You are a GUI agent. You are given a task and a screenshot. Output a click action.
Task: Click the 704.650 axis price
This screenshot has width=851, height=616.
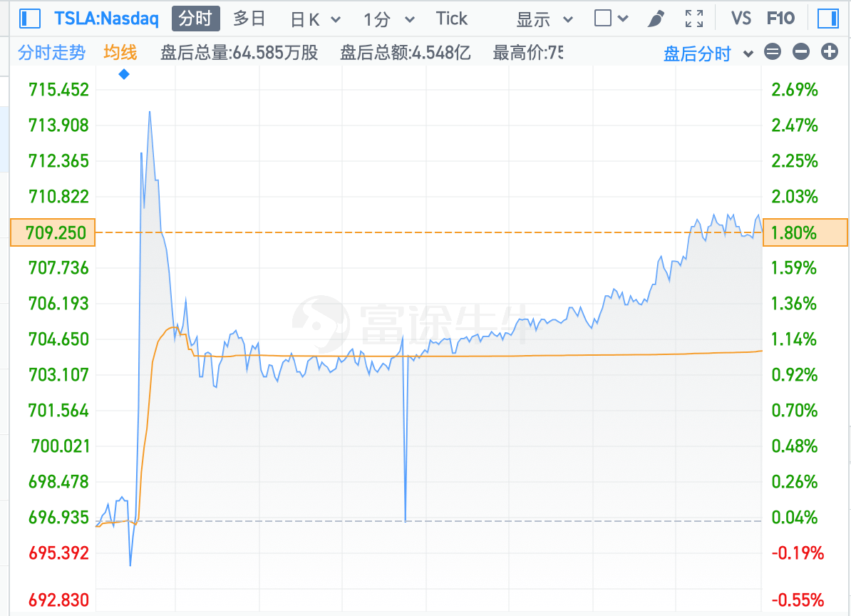coord(58,339)
